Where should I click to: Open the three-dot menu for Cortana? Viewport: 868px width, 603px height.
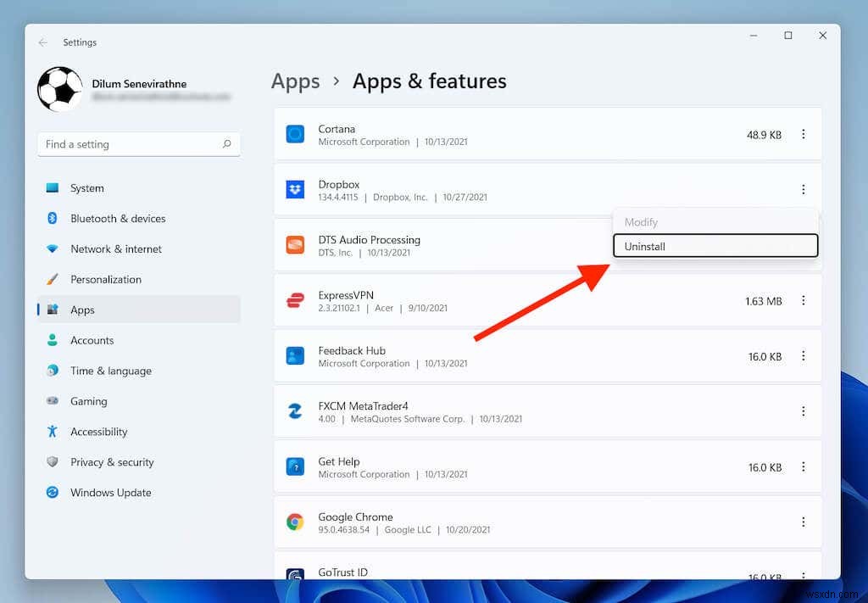pyautogui.click(x=803, y=134)
